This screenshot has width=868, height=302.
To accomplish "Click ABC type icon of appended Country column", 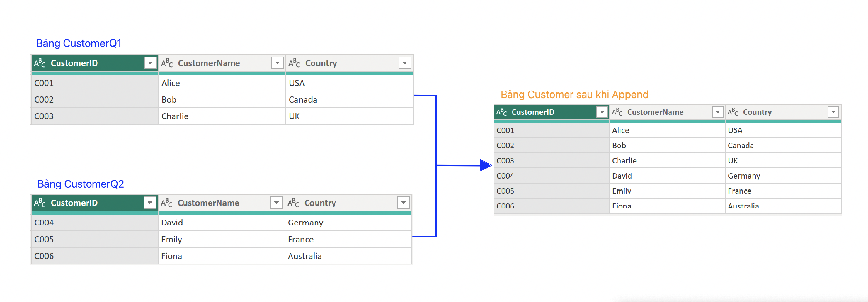I will coord(733,112).
